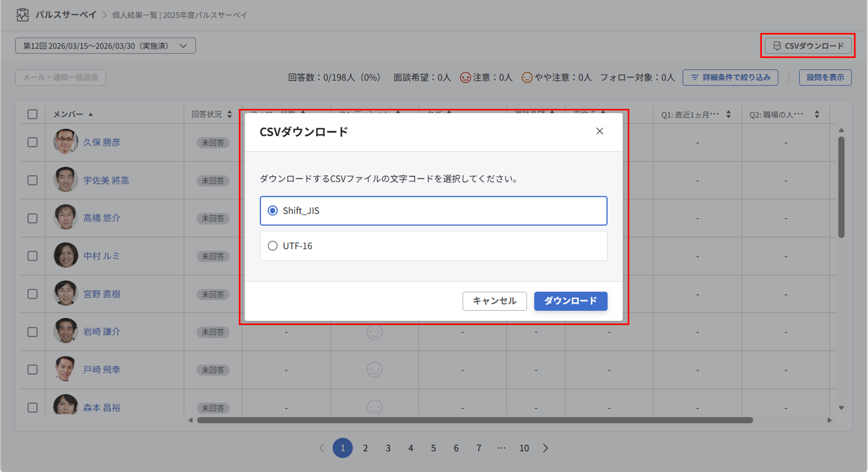Sort by メンバー column arrow
Viewport: 868px width, 472px height.
91,115
